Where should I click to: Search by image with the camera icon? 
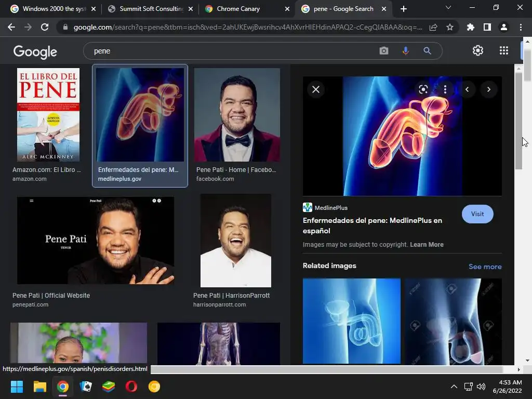tap(384, 51)
